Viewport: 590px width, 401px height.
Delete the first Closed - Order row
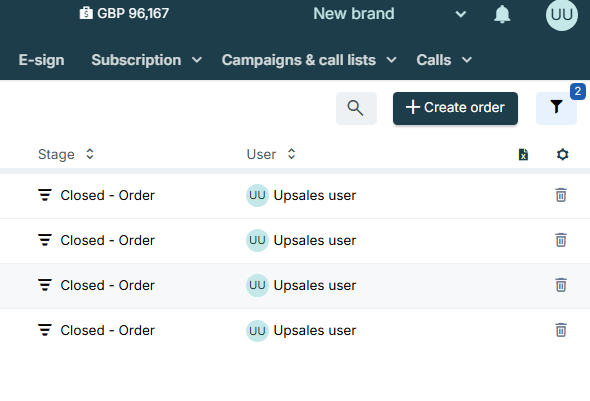561,195
